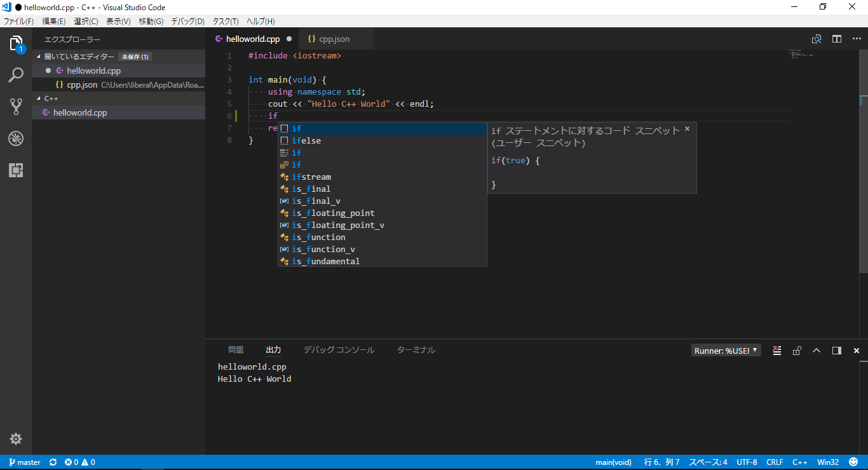Select helloworld.cpp in open editors list
The height and width of the screenshot is (470, 868).
[x=118, y=70]
